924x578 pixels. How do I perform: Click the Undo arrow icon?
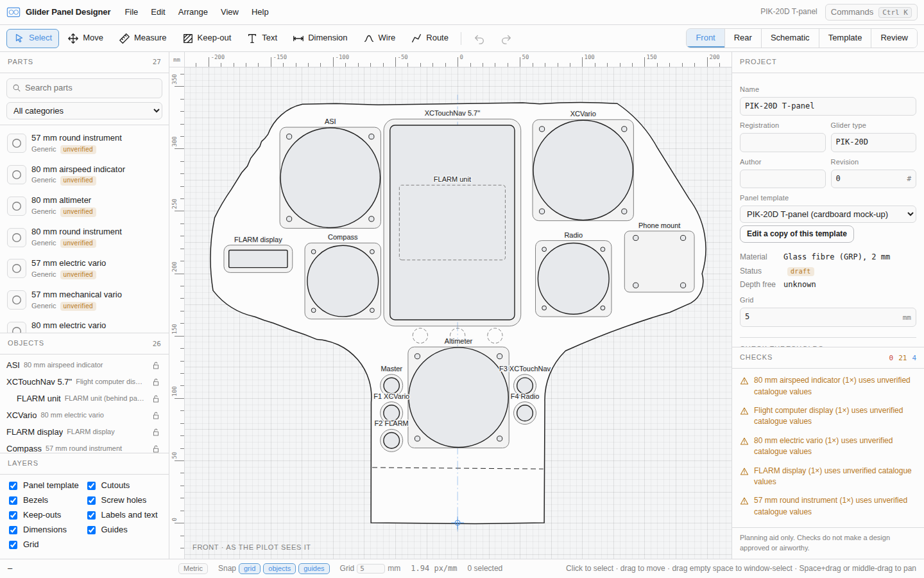[479, 39]
